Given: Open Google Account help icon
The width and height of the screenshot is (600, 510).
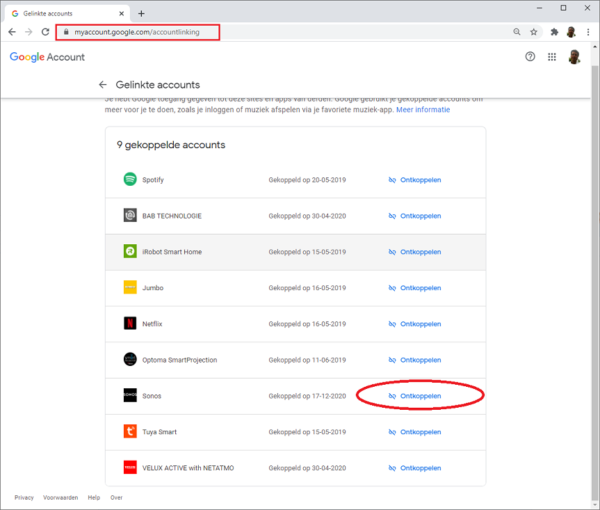Looking at the screenshot, I should click(x=530, y=57).
